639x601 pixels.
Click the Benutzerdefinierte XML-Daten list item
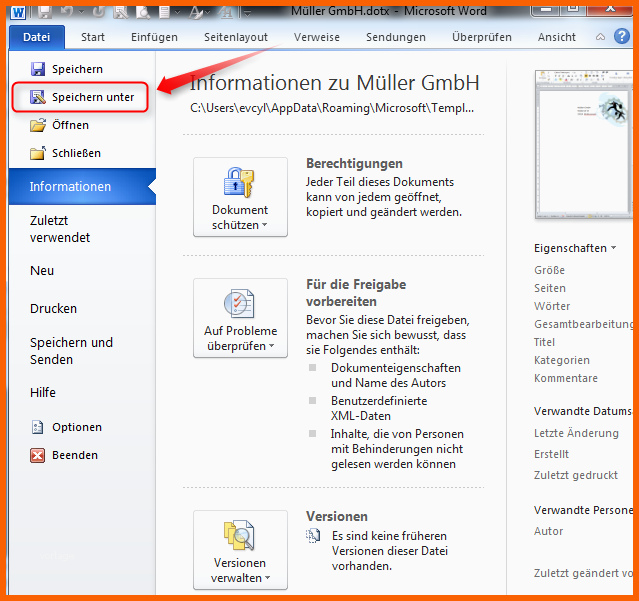[379, 408]
